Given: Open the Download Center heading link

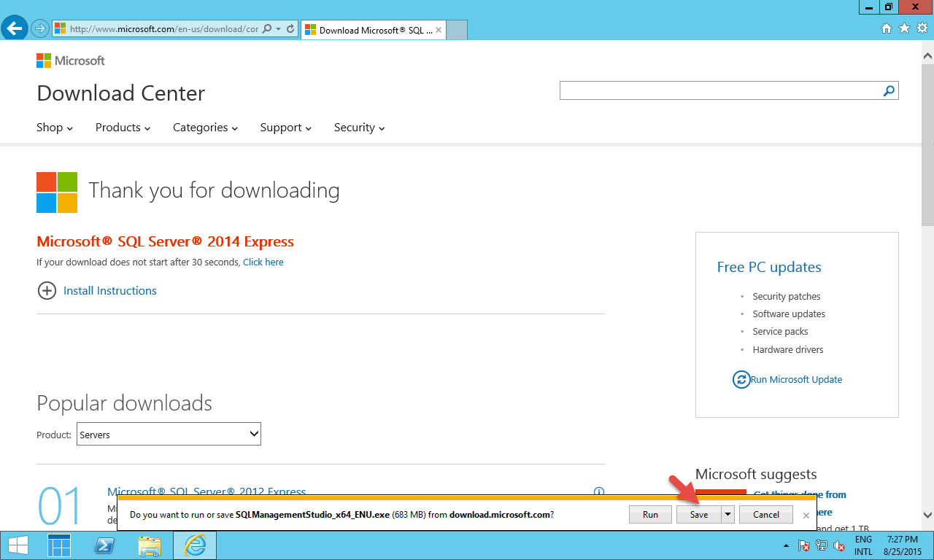Looking at the screenshot, I should (x=120, y=93).
